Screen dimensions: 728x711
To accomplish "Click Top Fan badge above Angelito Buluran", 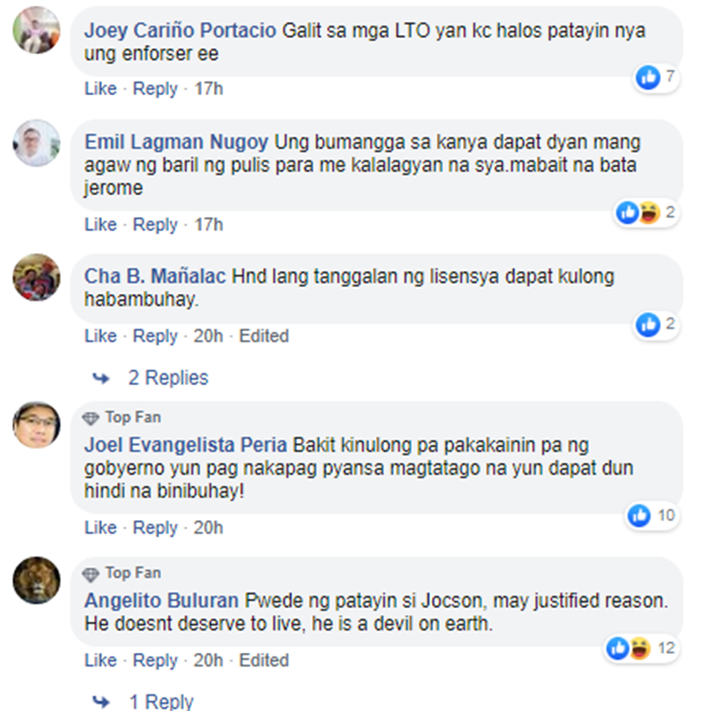I will [122, 573].
